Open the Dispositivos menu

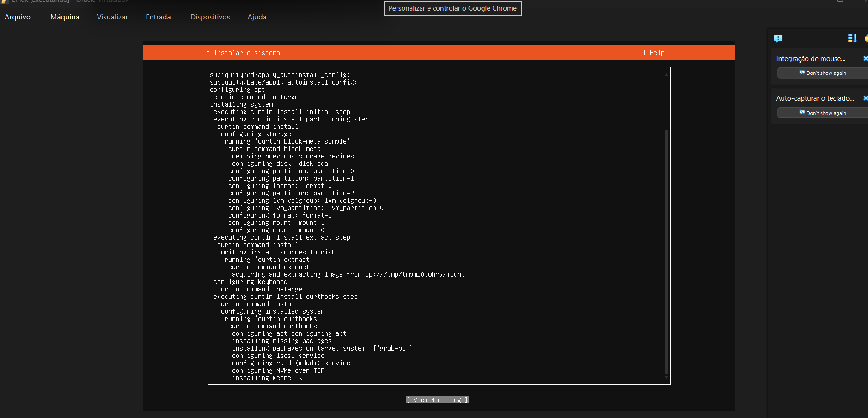(x=210, y=17)
